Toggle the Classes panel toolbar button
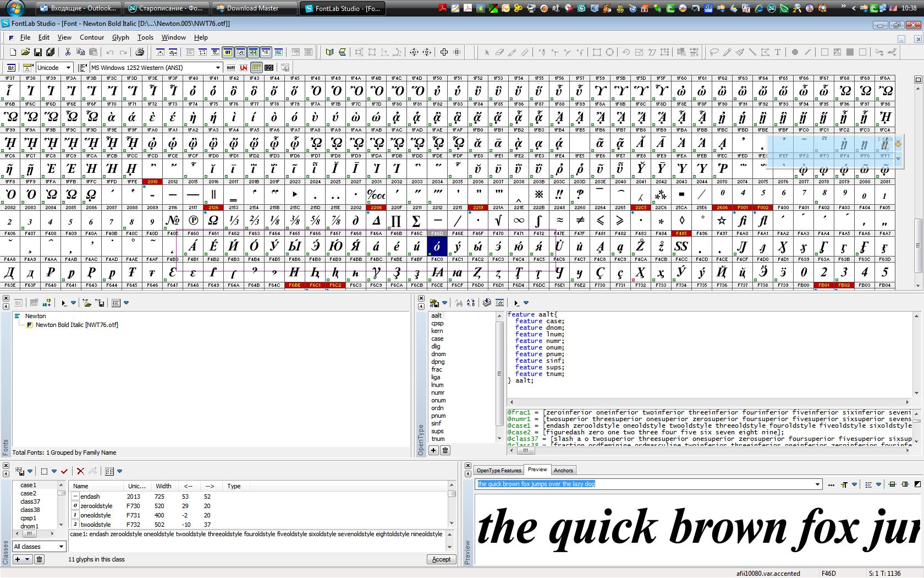 240,52
